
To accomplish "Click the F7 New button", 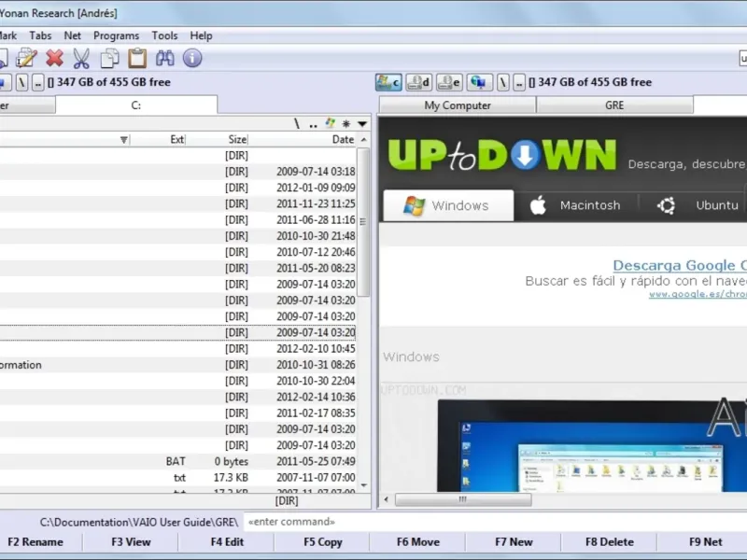I will [514, 542].
